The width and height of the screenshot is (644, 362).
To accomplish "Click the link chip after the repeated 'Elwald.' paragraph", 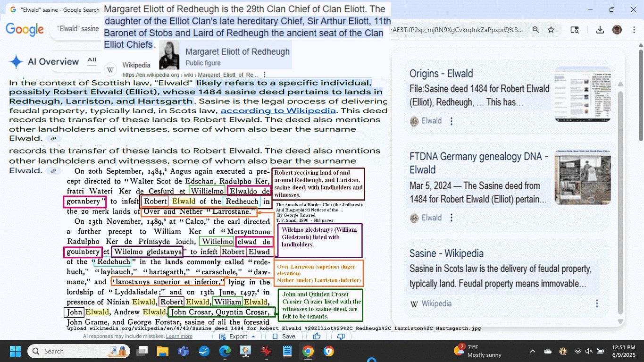I will [53, 171].
